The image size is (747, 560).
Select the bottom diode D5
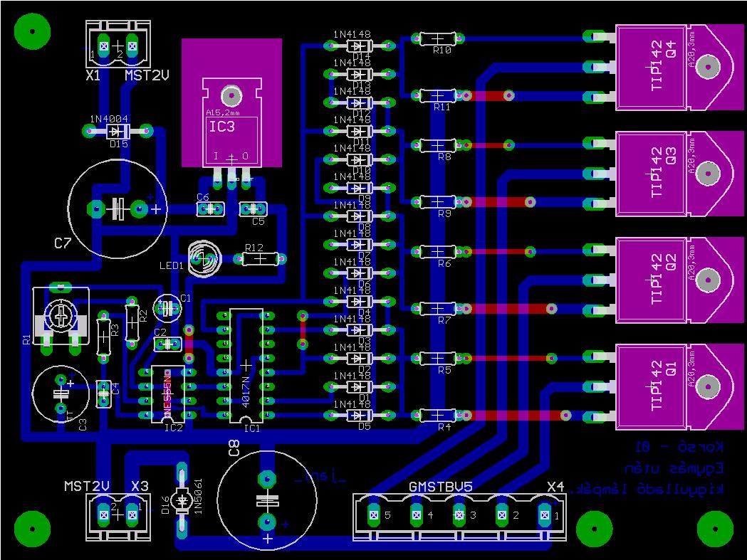pyautogui.click(x=359, y=416)
